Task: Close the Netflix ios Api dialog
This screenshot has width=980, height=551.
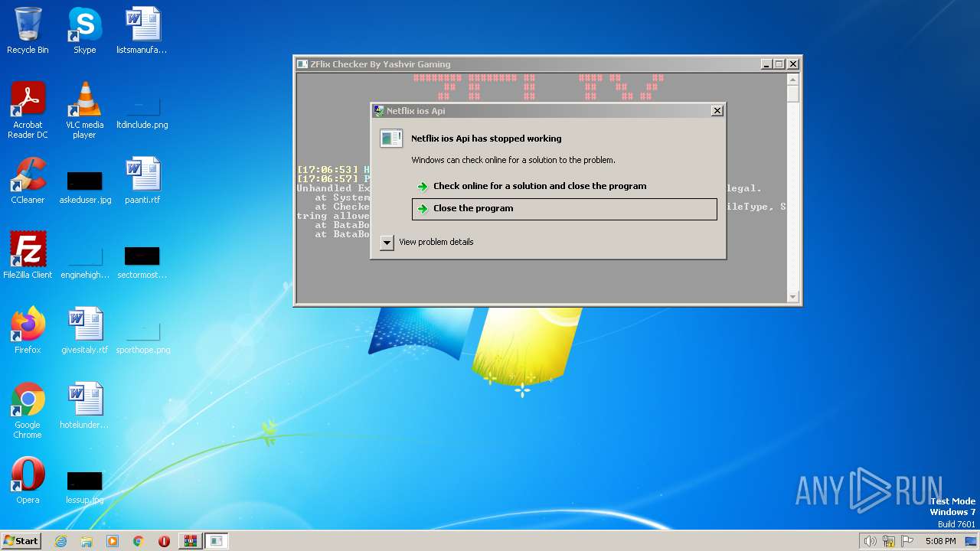Action: 717,111
